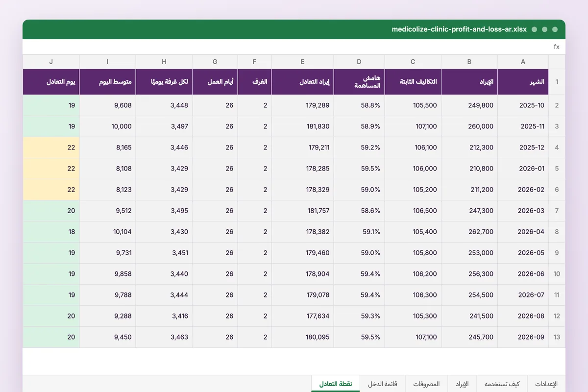This screenshot has height=392, width=588.
Task: Select fixed costs cell 105,500
Action: pos(413,105)
